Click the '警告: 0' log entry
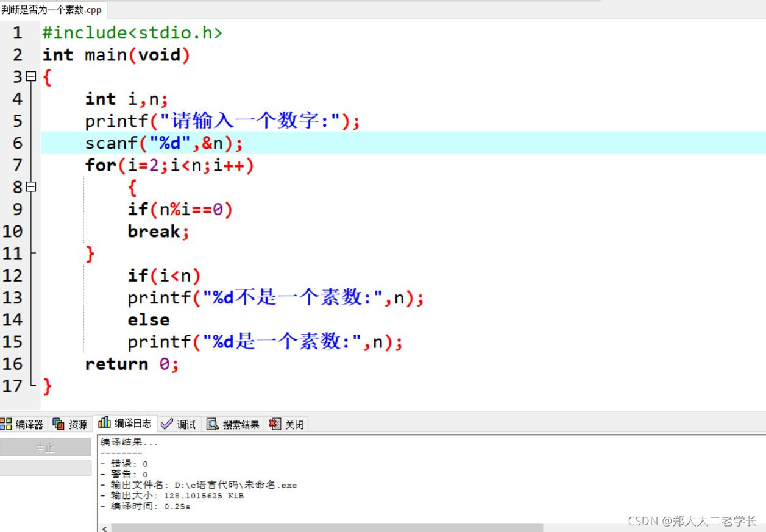This screenshot has height=532, width=766. click(124, 474)
